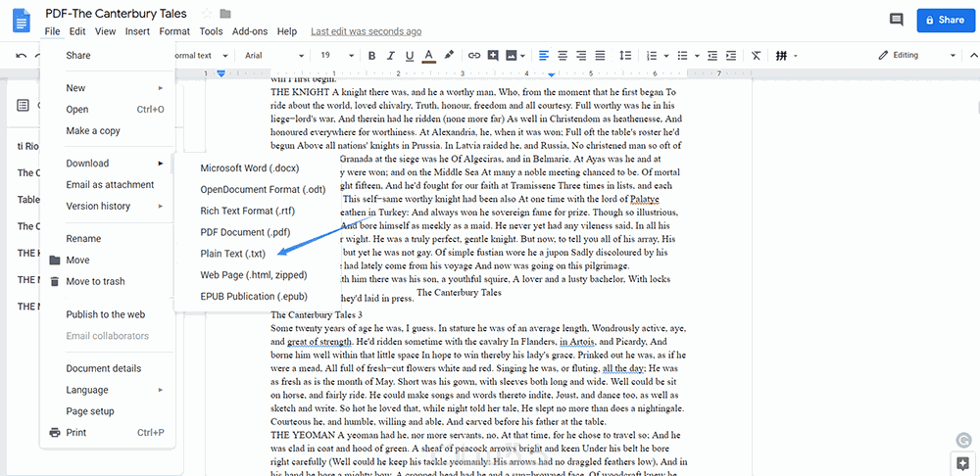Add a comment using toolbar icon

pyautogui.click(x=493, y=56)
